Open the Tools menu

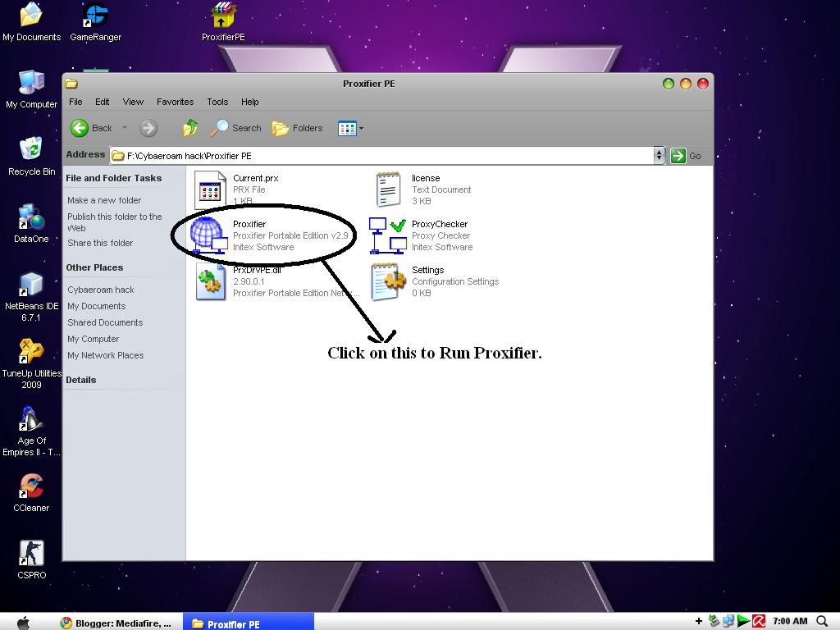click(x=217, y=102)
